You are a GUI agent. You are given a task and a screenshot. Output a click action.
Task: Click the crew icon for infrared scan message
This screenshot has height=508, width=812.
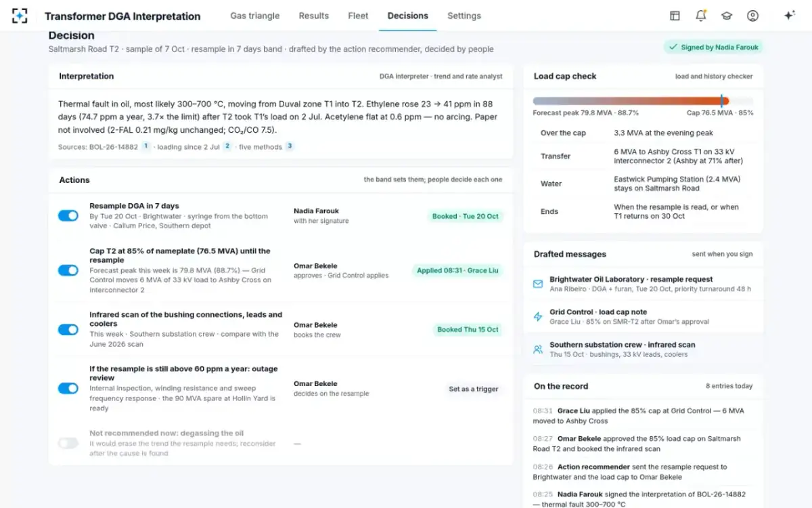click(538, 350)
